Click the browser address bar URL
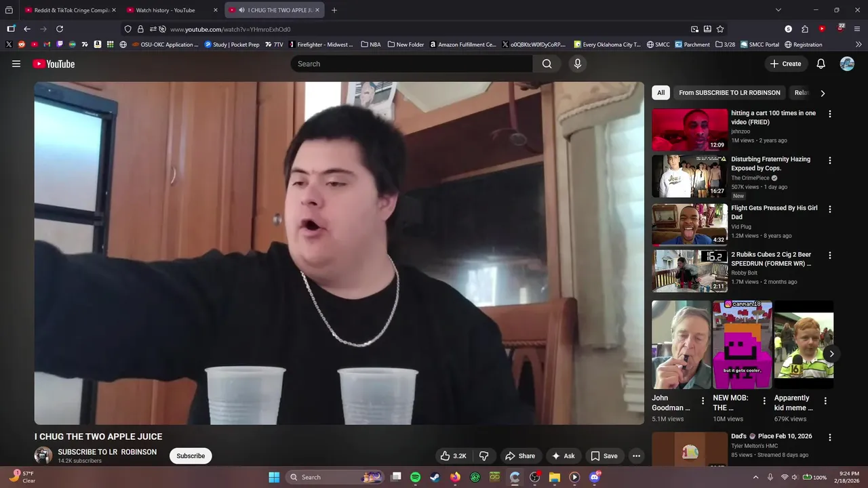This screenshot has height=488, width=868. coord(230,29)
